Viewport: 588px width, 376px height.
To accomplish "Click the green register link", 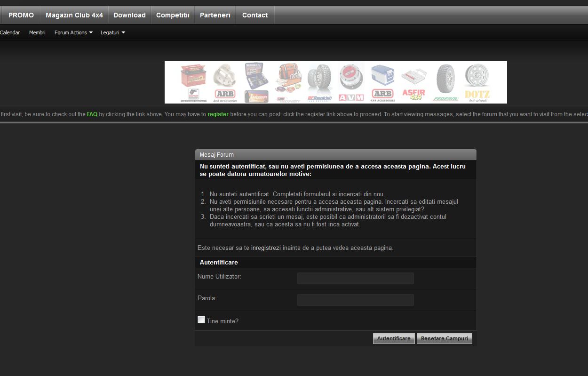I will [x=218, y=114].
